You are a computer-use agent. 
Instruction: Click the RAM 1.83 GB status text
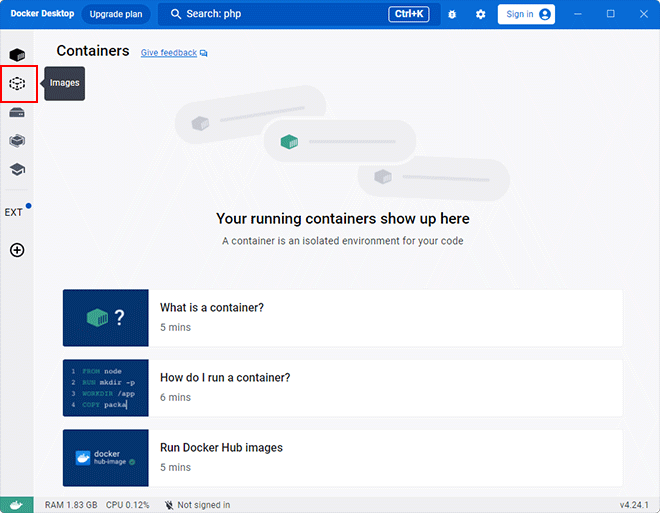[x=71, y=505]
